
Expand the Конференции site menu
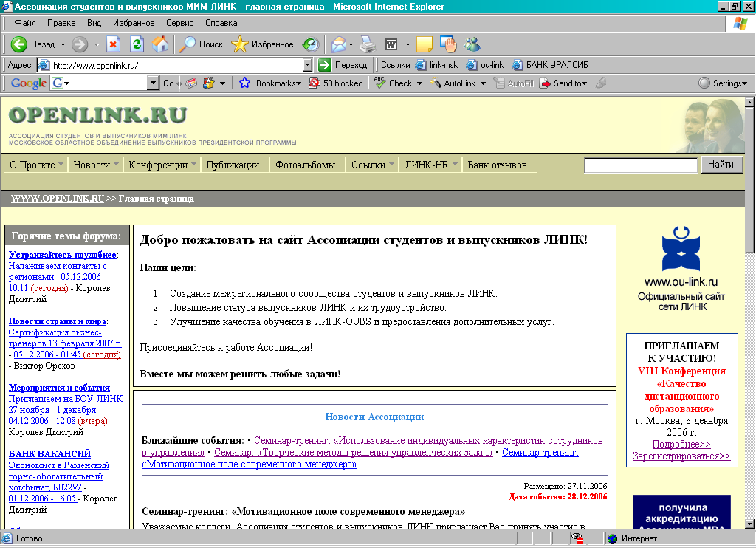coord(162,165)
